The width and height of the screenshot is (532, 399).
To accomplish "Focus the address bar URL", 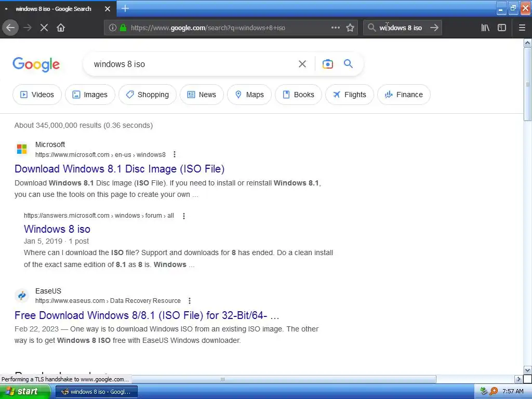I will coord(208,28).
